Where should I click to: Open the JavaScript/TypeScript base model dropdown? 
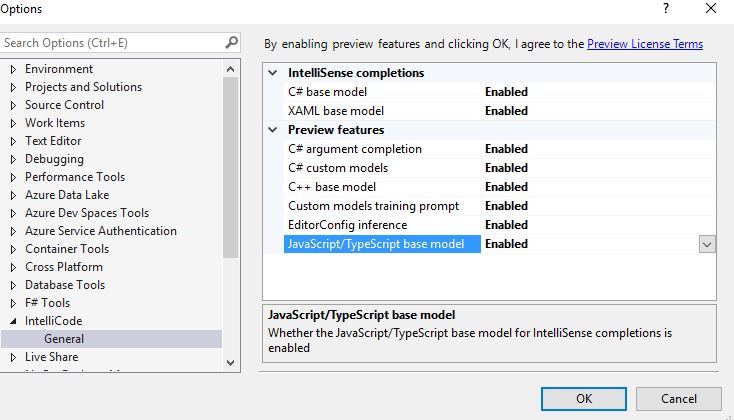click(707, 244)
